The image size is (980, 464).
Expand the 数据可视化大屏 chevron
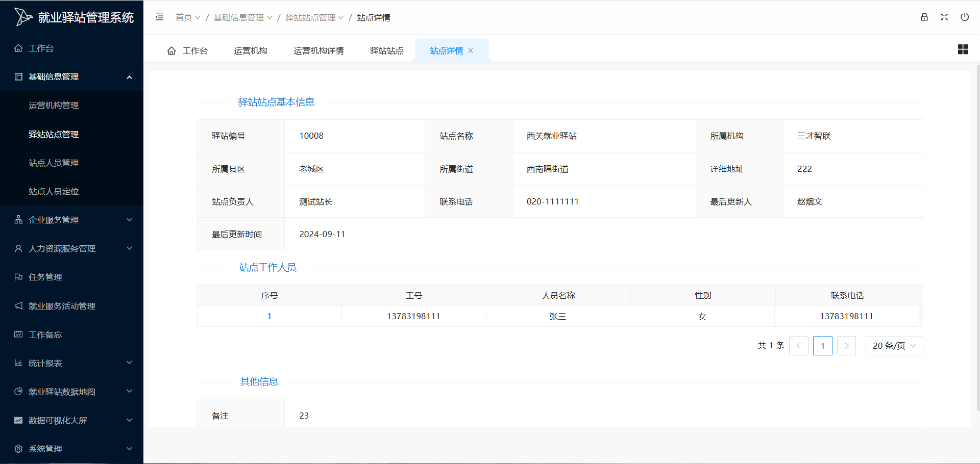point(129,420)
